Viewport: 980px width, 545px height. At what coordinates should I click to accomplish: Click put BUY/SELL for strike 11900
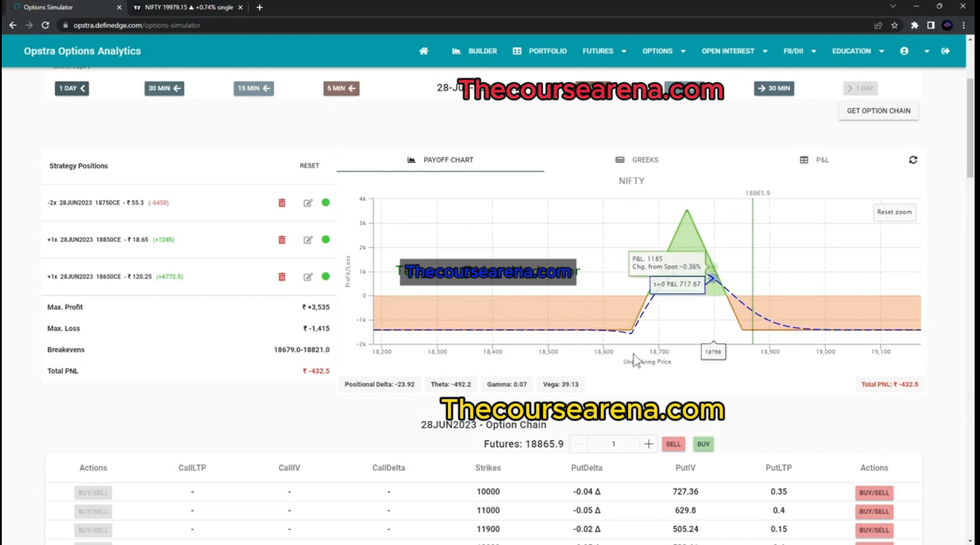point(874,530)
